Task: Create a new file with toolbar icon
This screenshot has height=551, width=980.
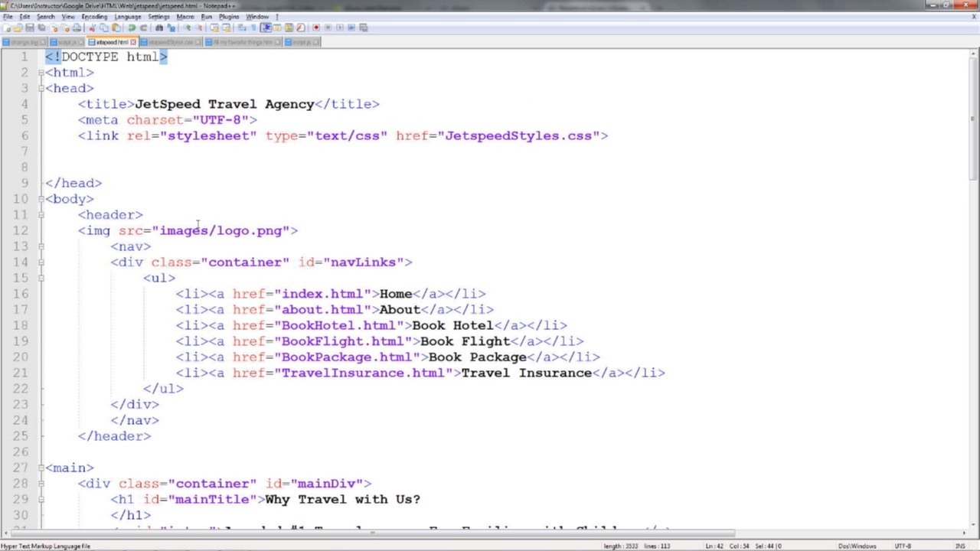Action: point(7,28)
